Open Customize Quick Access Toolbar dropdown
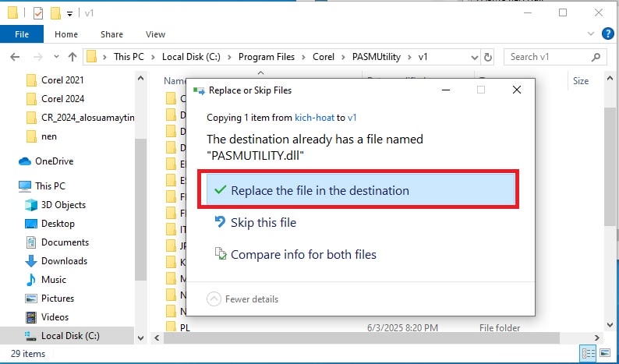 [69, 14]
